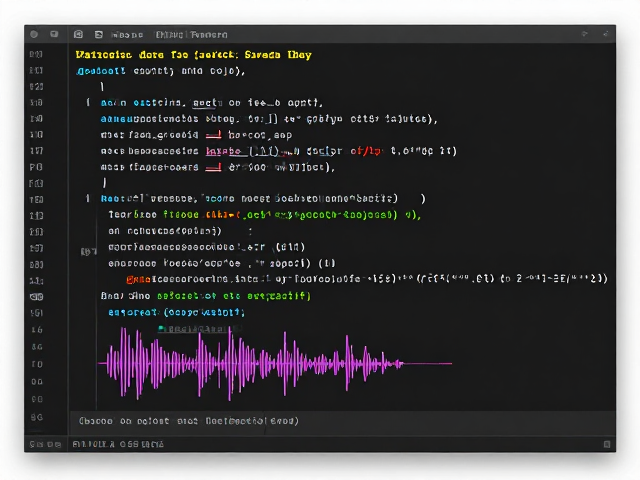Image resolution: width=640 pixels, height=480 pixels.
Task: Click the green text code line near the bottom
Action: point(234,296)
